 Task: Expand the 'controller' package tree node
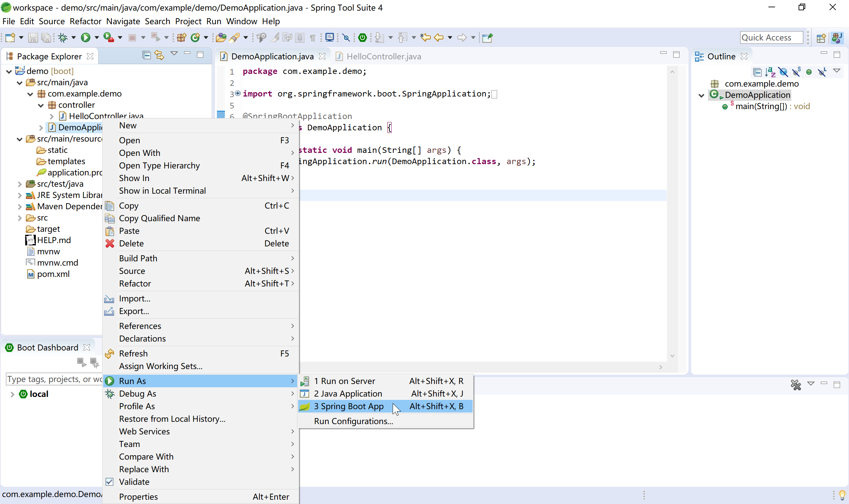[39, 104]
